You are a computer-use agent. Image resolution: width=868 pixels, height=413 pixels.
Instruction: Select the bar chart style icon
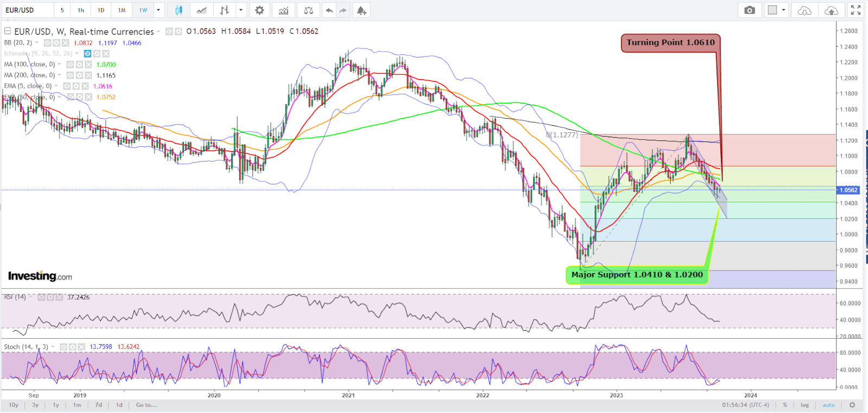[x=224, y=10]
